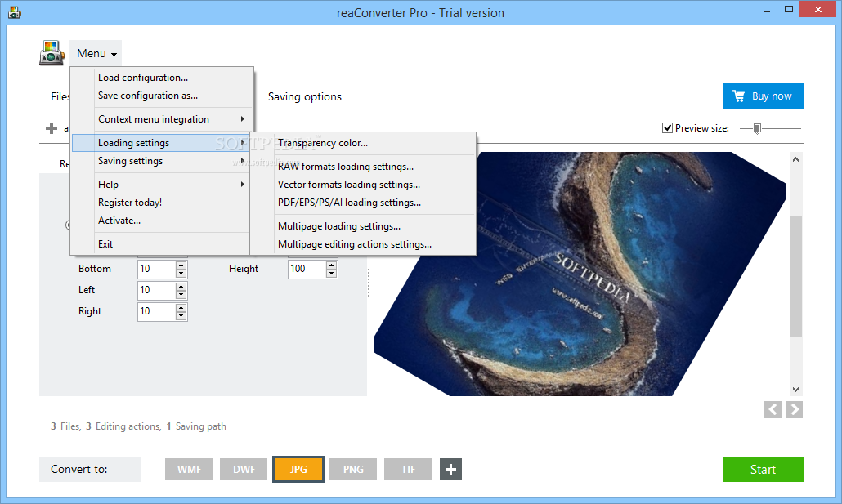Select Activate... in the menu
This screenshot has width=842, height=504.
[x=161, y=221]
